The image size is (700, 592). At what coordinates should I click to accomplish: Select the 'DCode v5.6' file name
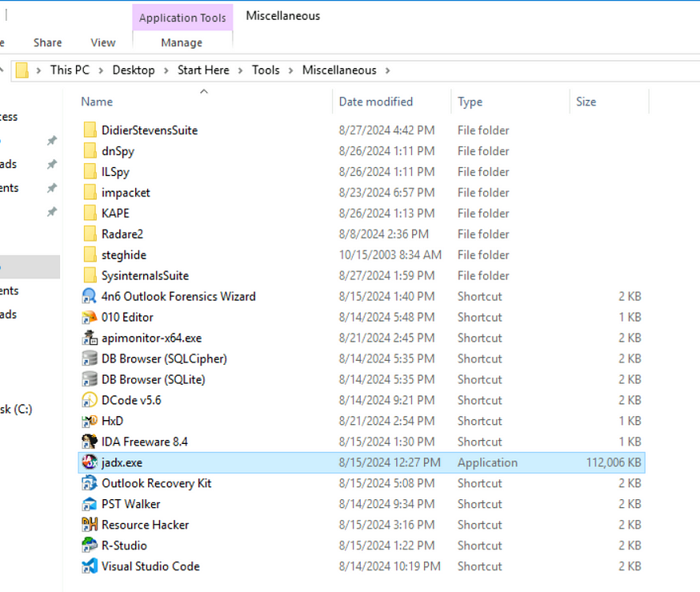click(x=131, y=400)
